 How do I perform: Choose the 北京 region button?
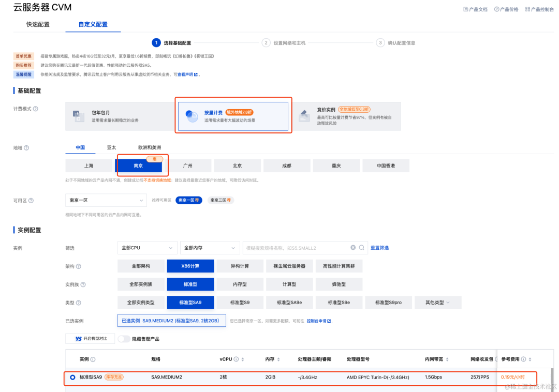point(238,165)
